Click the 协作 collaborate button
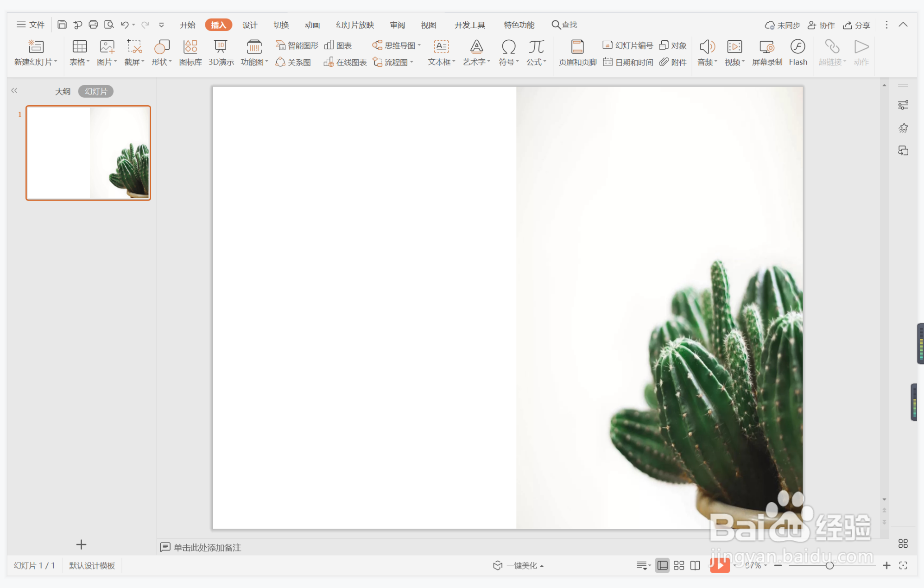The width and height of the screenshot is (924, 588). 821,25
